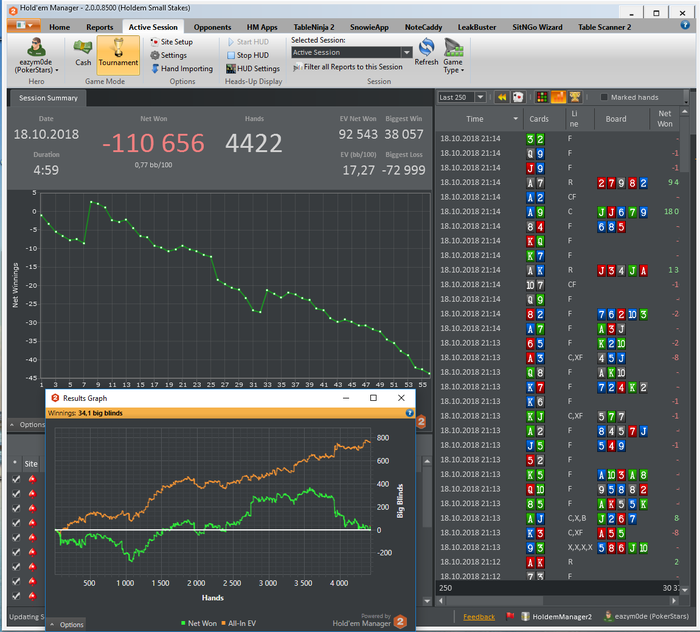Open Site Setup options

(172, 42)
